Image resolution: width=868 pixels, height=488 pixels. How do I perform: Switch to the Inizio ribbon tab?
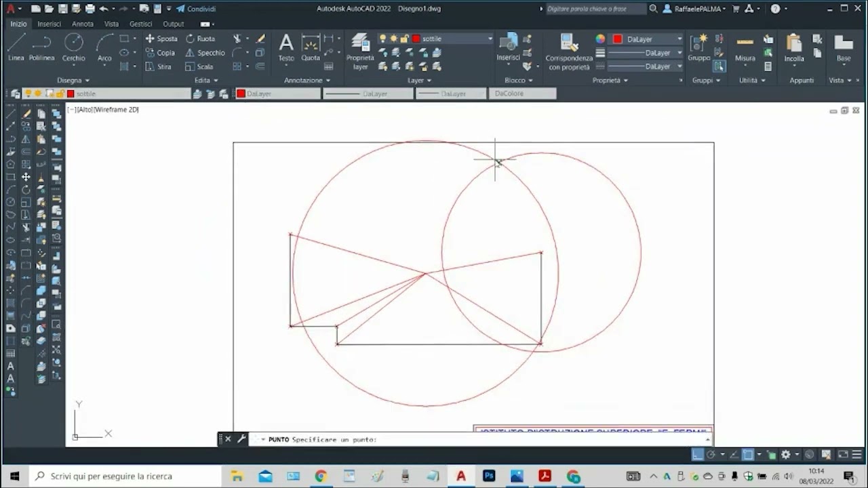pyautogui.click(x=18, y=24)
